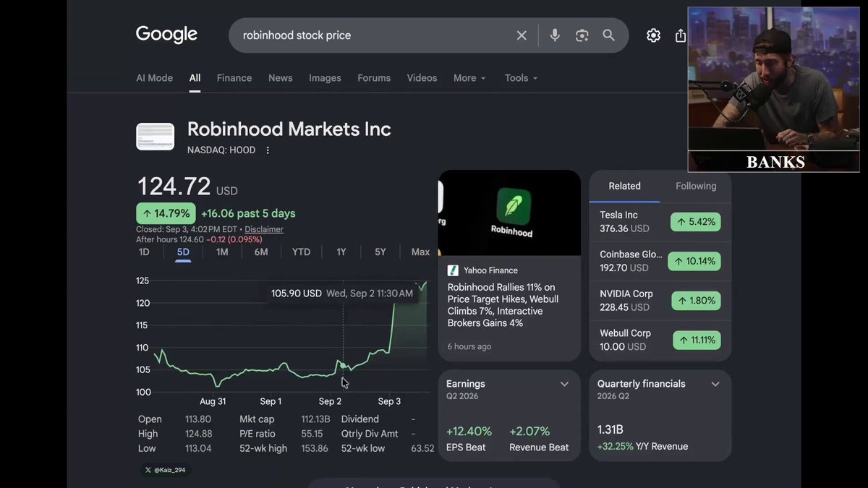Select 6M chart range
Viewport: 868px width, 488px height.
coord(261,252)
